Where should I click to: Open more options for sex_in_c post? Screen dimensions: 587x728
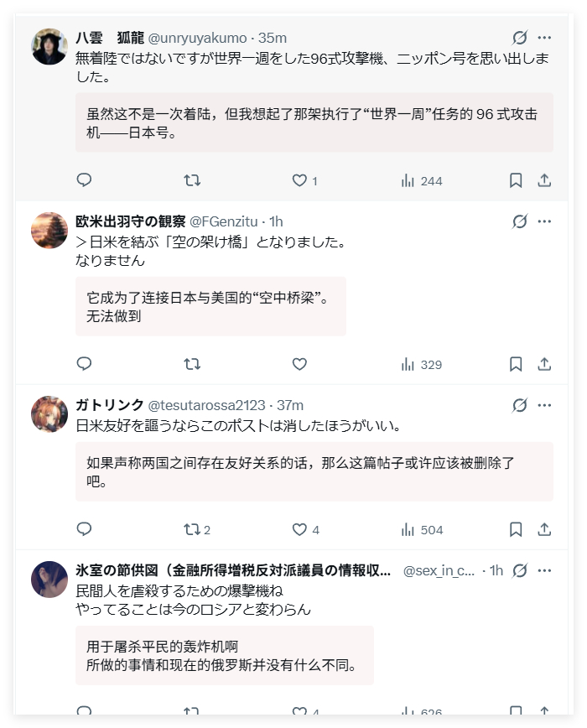[544, 570]
